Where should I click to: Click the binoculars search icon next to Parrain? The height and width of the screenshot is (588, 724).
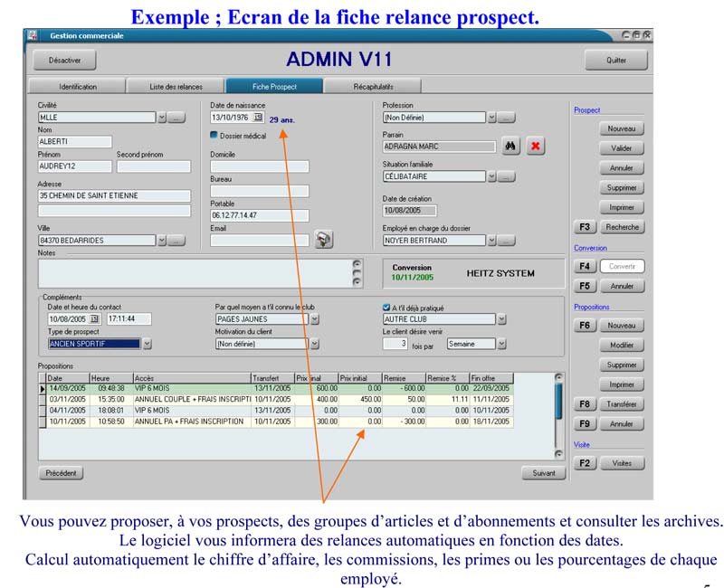tap(510, 147)
